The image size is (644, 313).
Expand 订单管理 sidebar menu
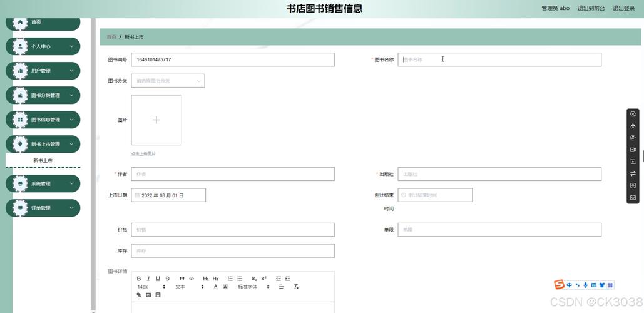pyautogui.click(x=43, y=208)
